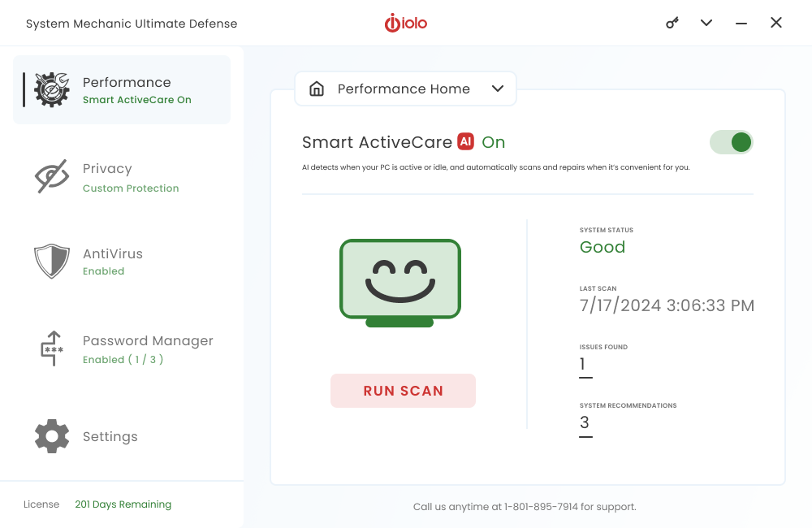The width and height of the screenshot is (812, 528).
Task: Click the license key icon in title bar
Action: pos(672,23)
